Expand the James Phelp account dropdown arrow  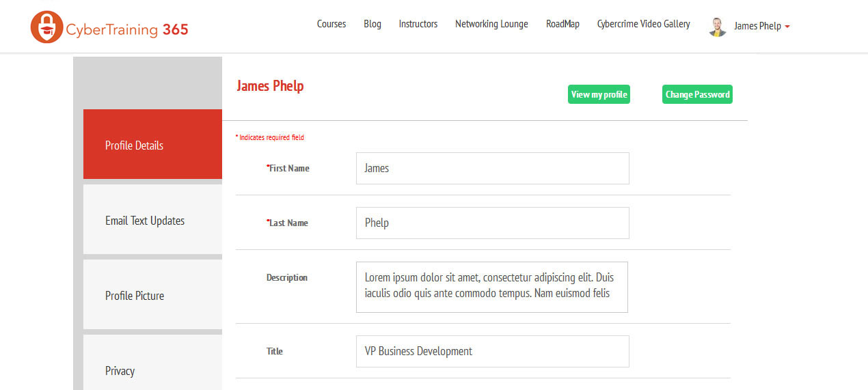coord(787,27)
